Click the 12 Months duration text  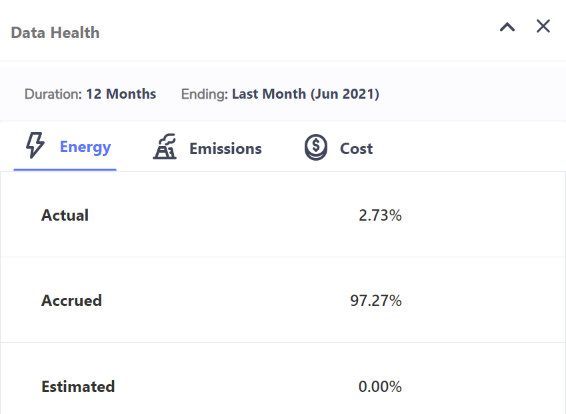[x=121, y=94]
